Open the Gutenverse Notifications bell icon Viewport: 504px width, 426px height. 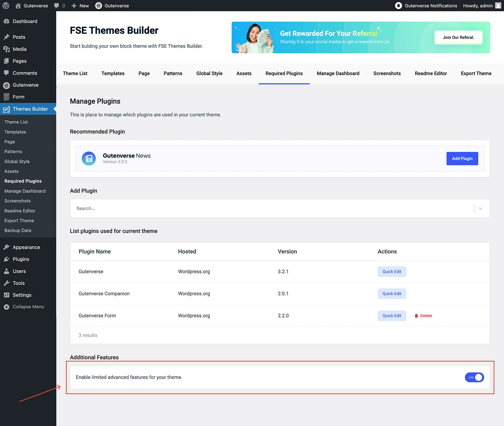tap(398, 6)
